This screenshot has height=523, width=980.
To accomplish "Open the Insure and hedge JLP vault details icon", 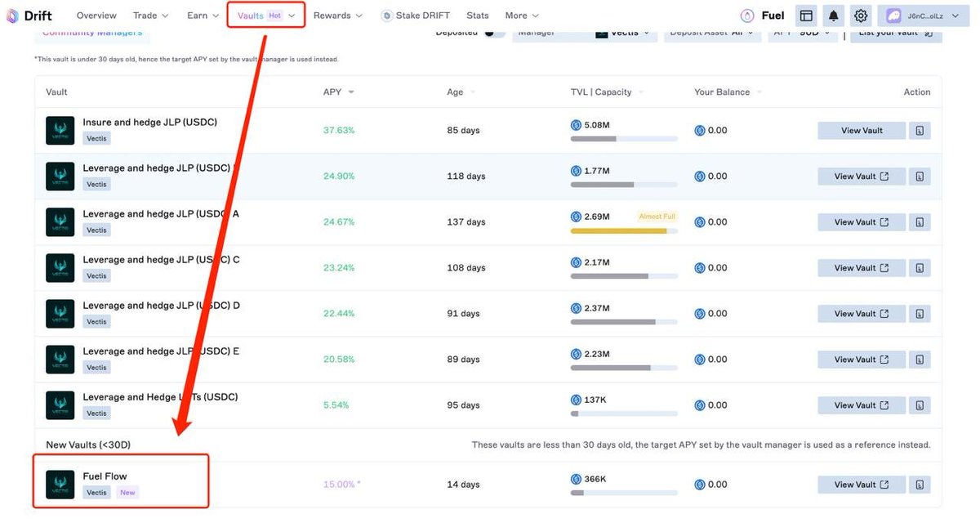I will click(x=920, y=130).
